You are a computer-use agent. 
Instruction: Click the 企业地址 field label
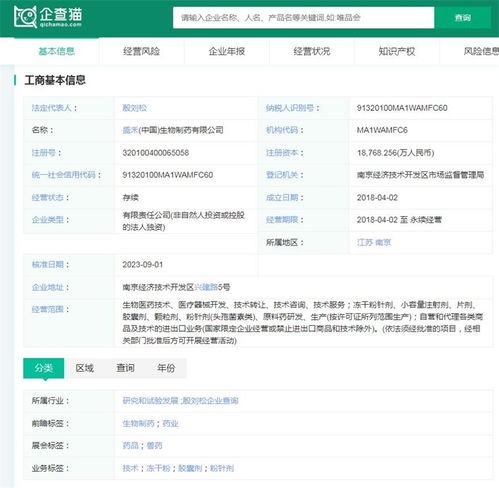[x=48, y=287]
